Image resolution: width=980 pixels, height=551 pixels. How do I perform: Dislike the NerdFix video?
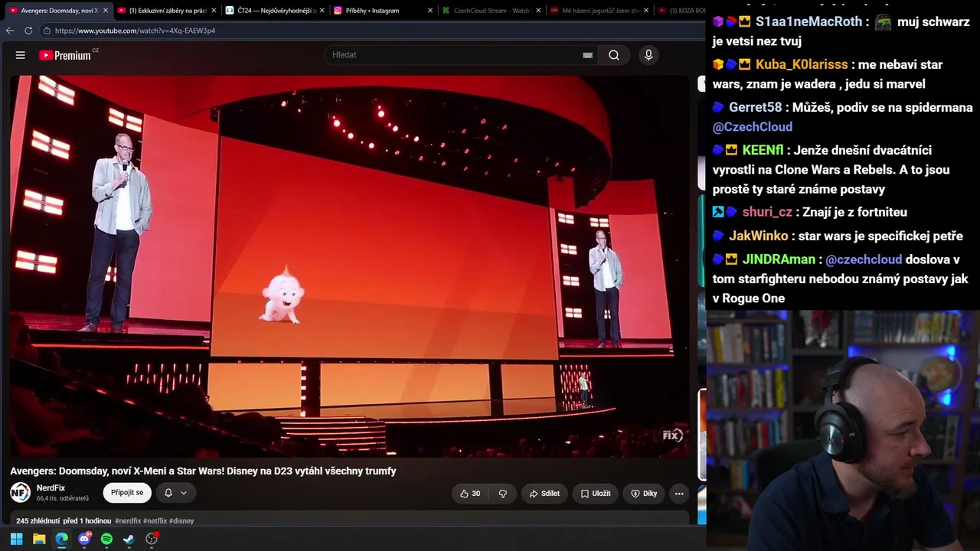pyautogui.click(x=503, y=494)
